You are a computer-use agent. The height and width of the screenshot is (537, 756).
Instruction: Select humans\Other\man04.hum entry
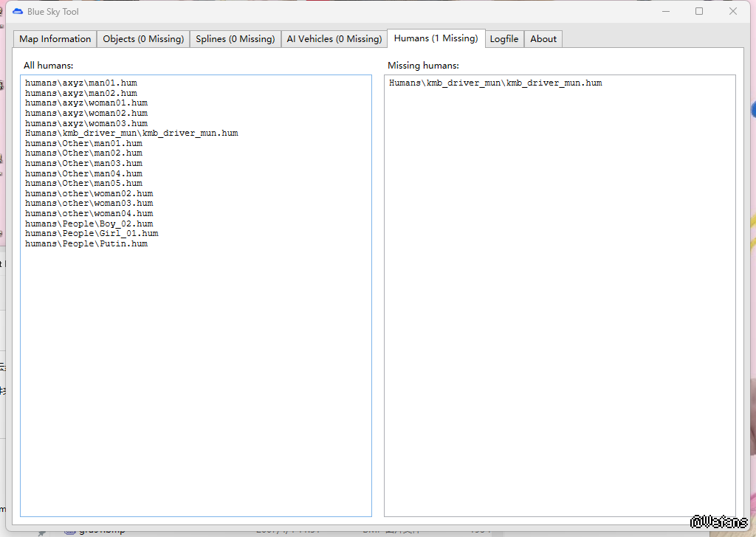[x=84, y=173]
